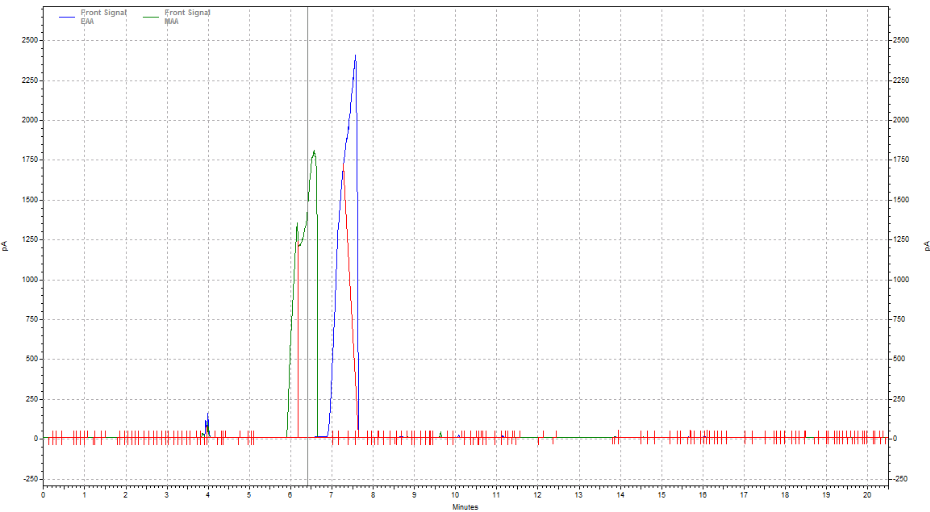This screenshot has width=930, height=512.
Task: Click the "0" tick on the time axis
Action: pos(43,495)
